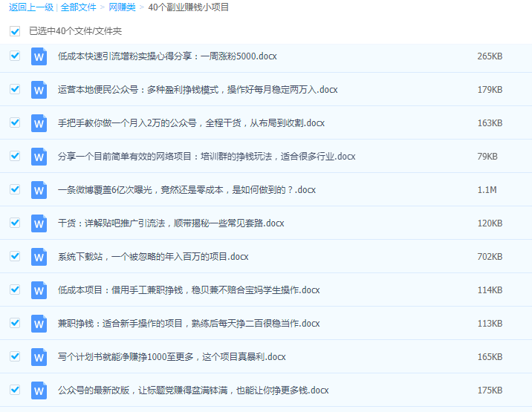
Task: Click the 165KB size value
Action: pyautogui.click(x=490, y=357)
